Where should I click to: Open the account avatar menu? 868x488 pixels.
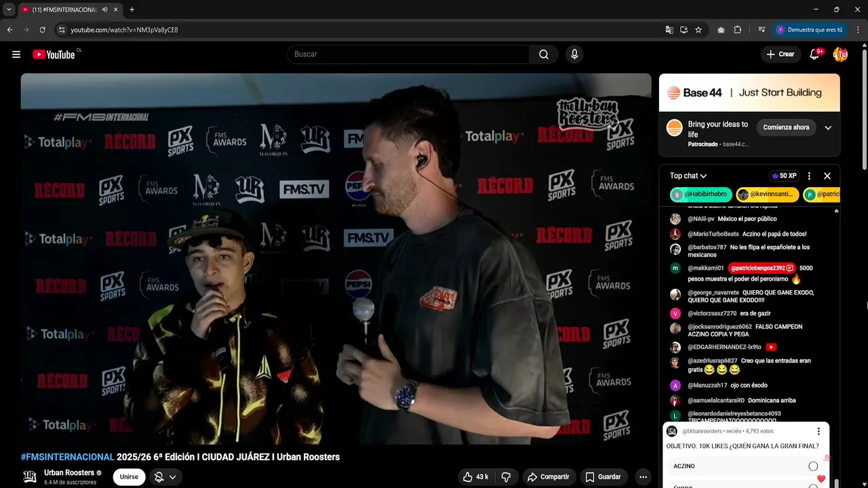tap(840, 54)
